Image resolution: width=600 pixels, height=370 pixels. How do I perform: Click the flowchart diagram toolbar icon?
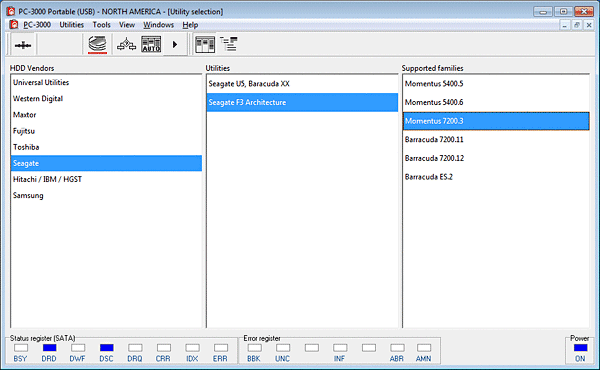click(x=126, y=45)
